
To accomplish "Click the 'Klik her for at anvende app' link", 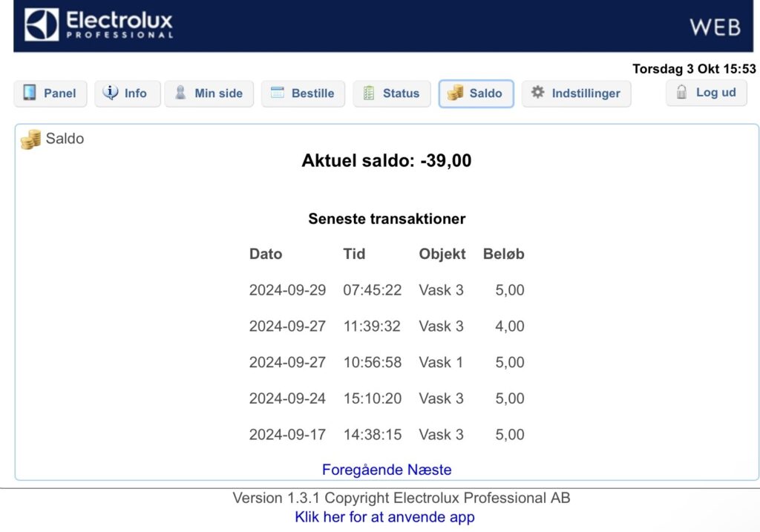I will (384, 517).
